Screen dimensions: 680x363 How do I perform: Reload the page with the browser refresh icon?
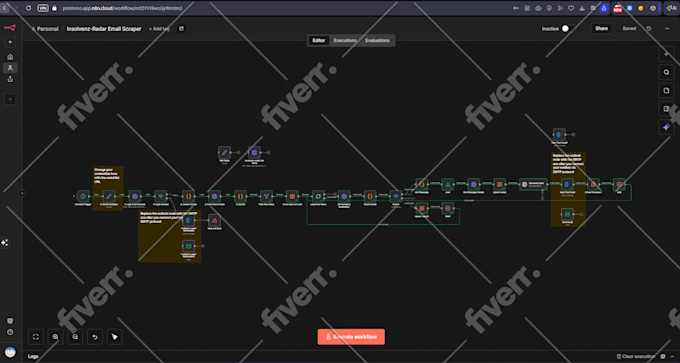tap(28, 8)
